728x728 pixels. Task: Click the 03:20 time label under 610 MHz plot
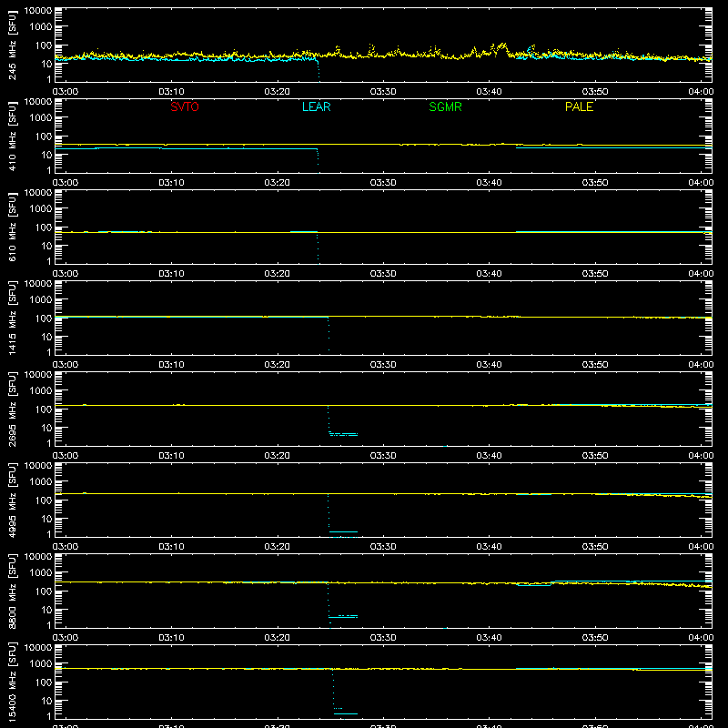278,274
